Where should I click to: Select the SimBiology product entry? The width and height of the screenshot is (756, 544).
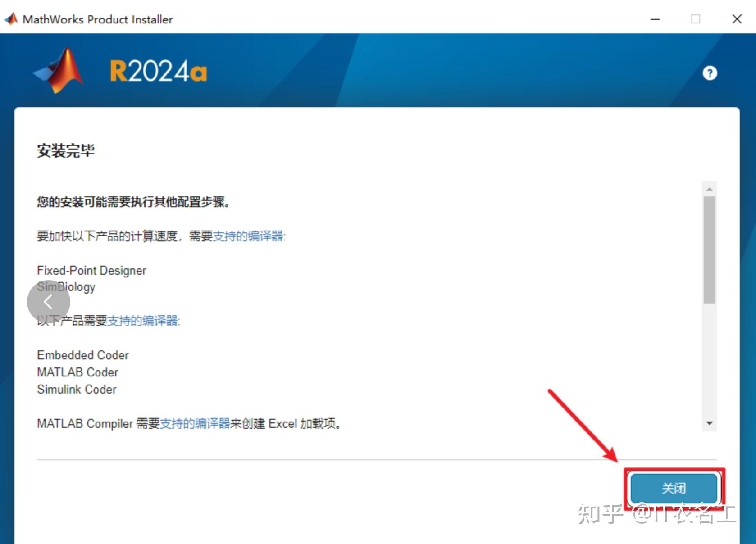(66, 286)
